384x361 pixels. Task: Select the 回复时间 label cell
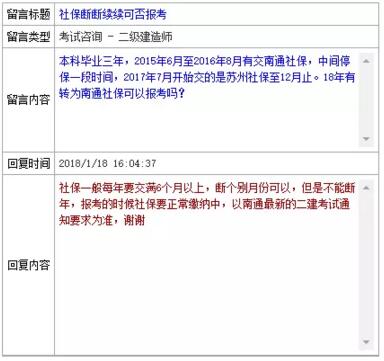[29, 163]
